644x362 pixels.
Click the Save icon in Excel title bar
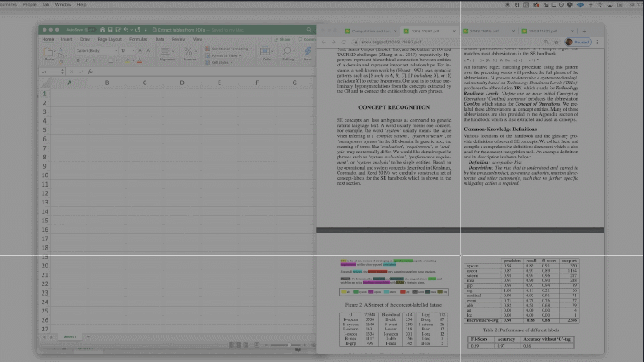click(x=110, y=30)
